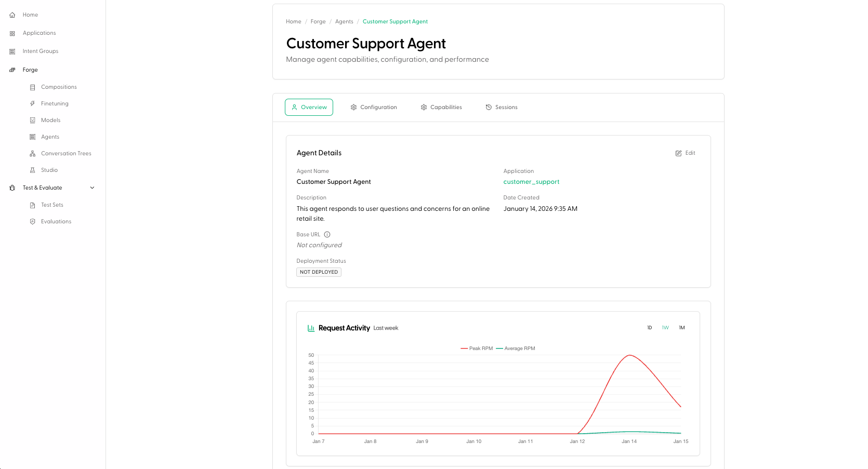Open Finetuning via its lightning icon
868x469 pixels.
pos(33,103)
